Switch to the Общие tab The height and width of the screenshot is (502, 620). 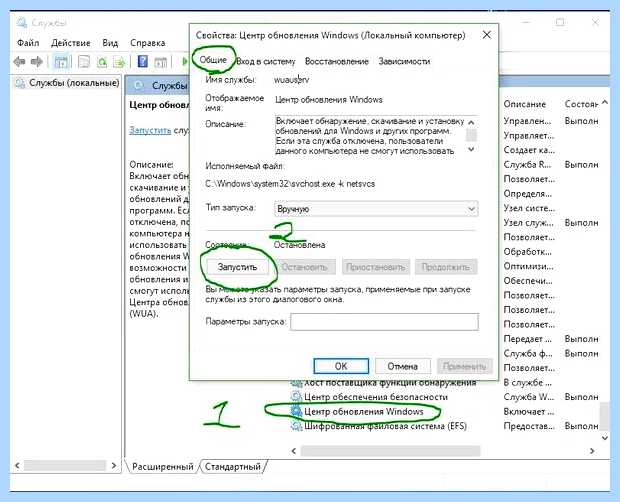point(213,60)
